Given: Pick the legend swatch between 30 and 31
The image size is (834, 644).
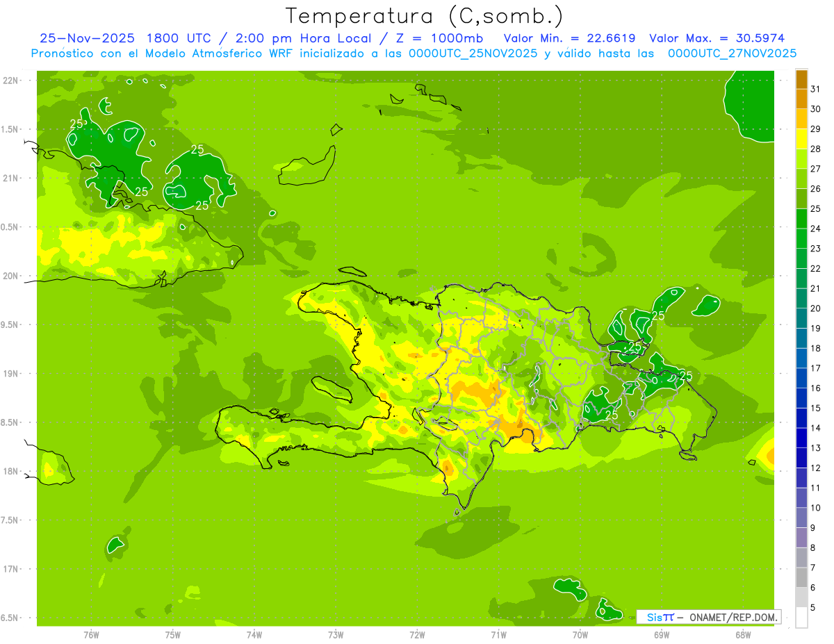Looking at the screenshot, I should point(801,99).
